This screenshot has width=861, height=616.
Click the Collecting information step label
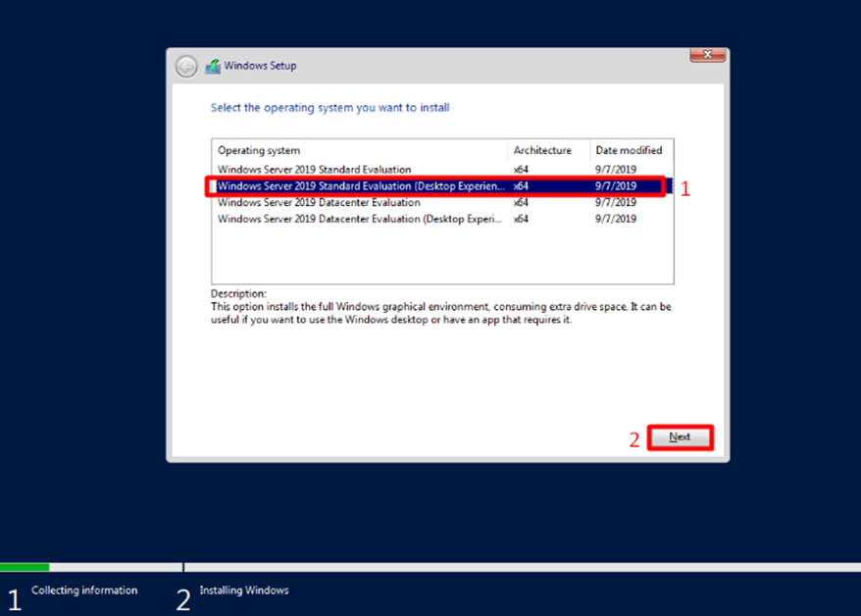click(x=84, y=590)
